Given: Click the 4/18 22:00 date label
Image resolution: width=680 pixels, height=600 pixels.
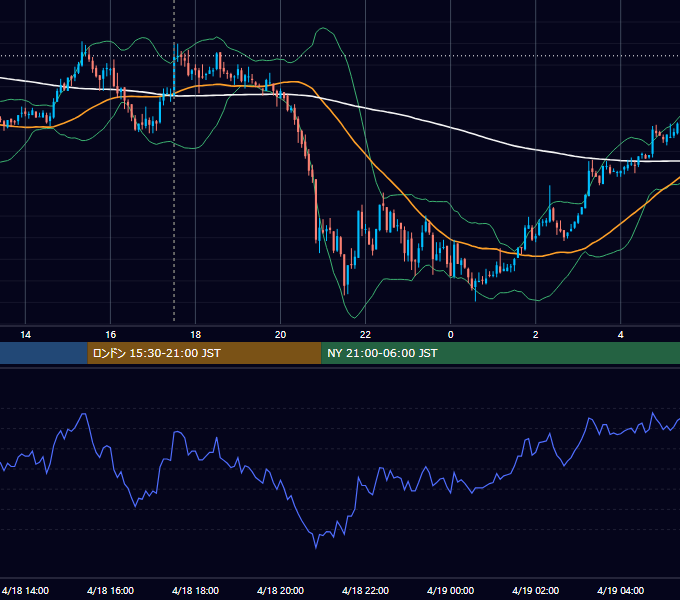Looking at the screenshot, I should pyautogui.click(x=365, y=590).
